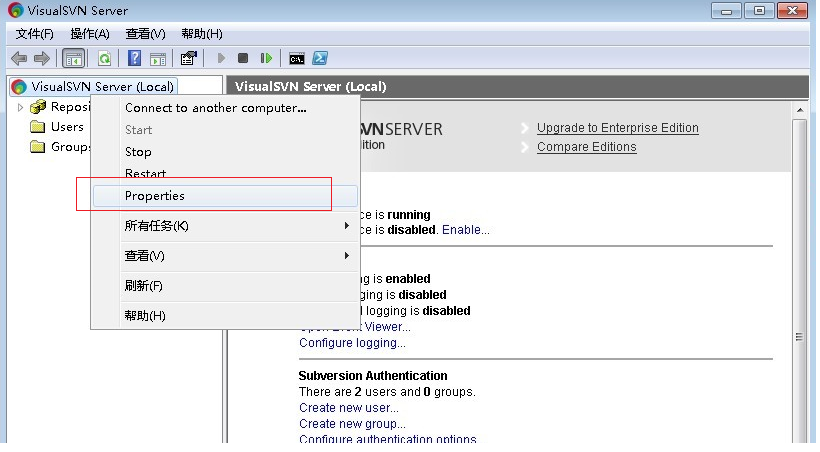Viewport: 820px width, 452px height.
Task: Choose 刷新(F) in the context menu
Action: [225, 286]
